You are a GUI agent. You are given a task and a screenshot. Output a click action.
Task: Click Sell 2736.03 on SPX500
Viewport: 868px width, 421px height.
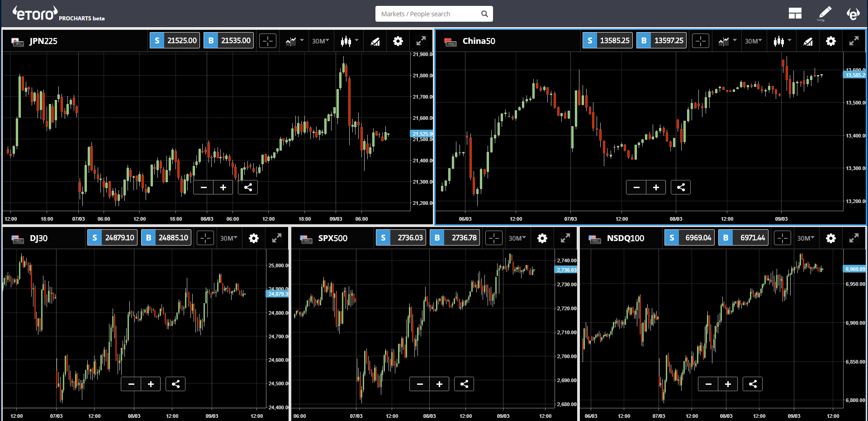(x=401, y=237)
